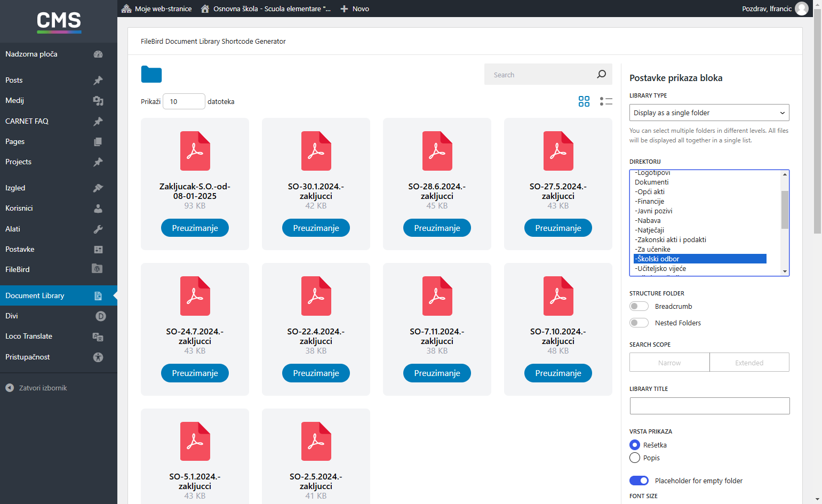Open the Loco Translate menu item
Screen dimensions: 822x504
tap(59, 337)
